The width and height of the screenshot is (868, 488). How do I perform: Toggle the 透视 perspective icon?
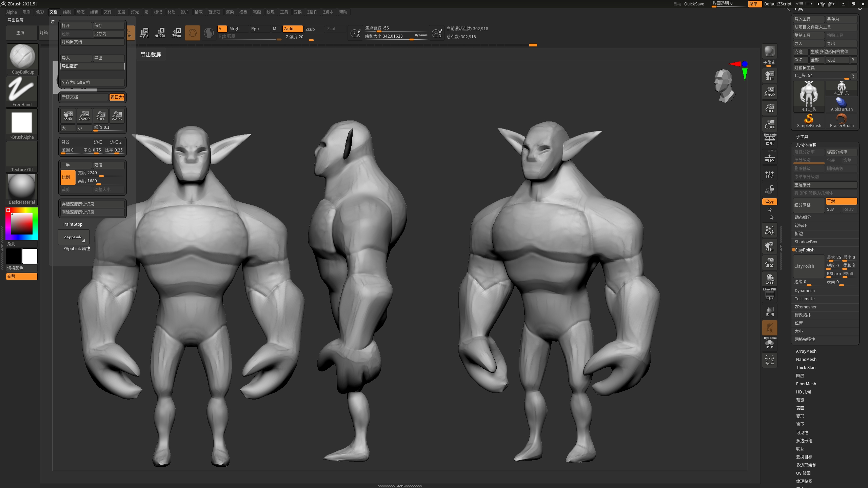click(x=769, y=140)
